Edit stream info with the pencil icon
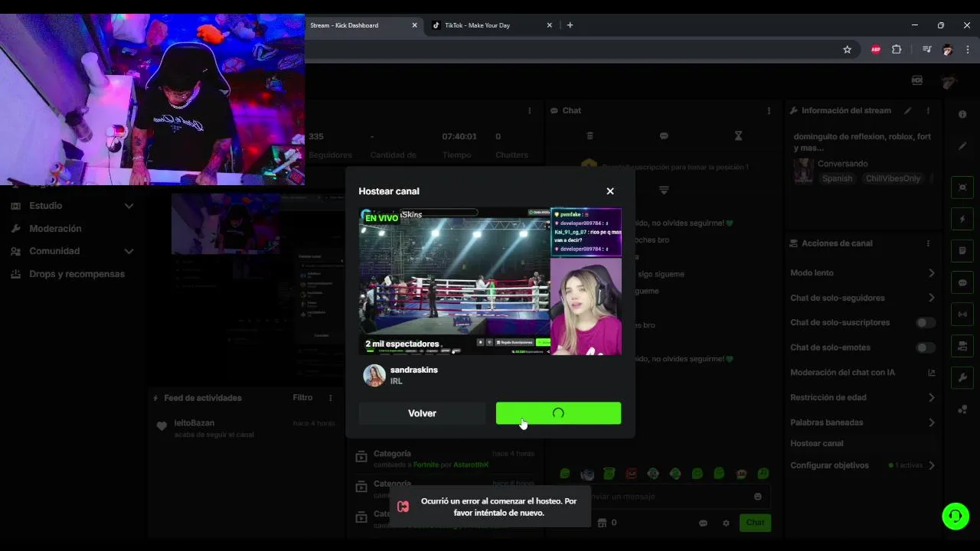The height and width of the screenshot is (551, 980). click(908, 111)
